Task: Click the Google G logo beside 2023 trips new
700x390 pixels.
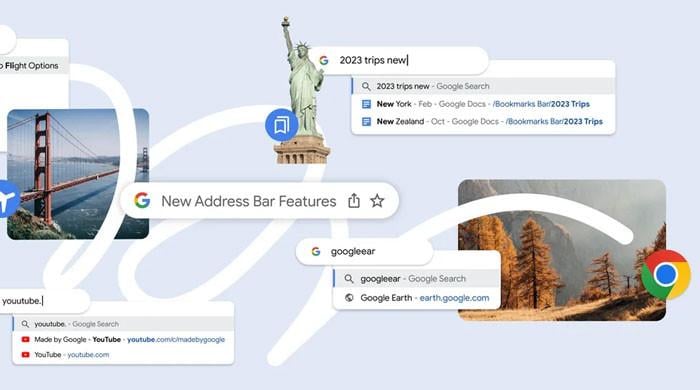Action: pos(324,60)
